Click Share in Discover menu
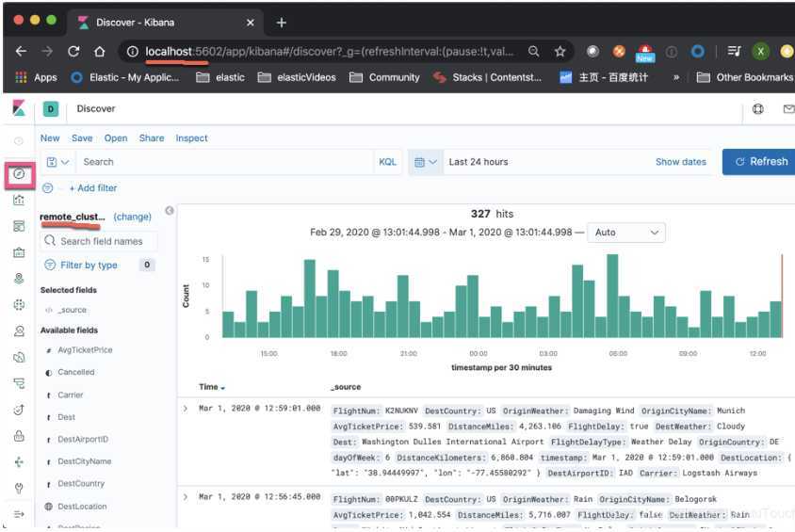 coord(152,138)
